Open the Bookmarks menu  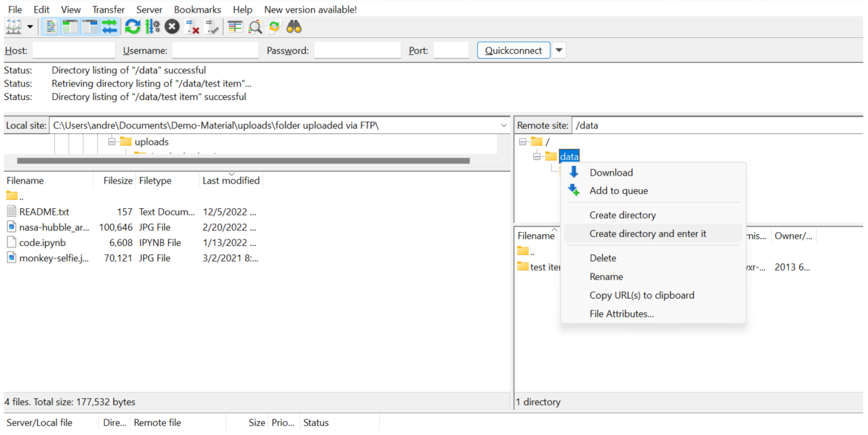197,10
